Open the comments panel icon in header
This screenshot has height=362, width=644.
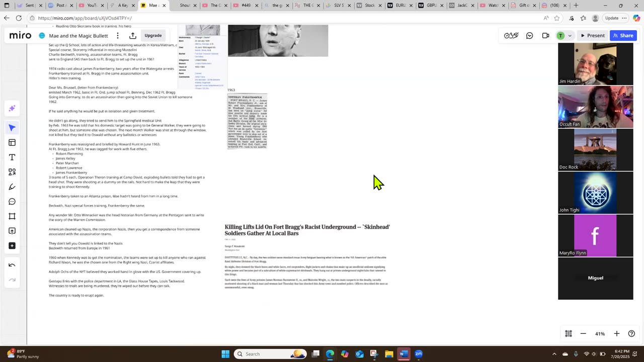(x=530, y=36)
